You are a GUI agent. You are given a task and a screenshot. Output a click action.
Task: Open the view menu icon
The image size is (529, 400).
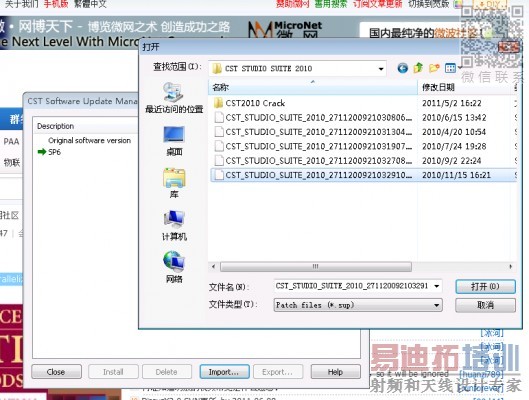pyautogui.click(x=451, y=68)
